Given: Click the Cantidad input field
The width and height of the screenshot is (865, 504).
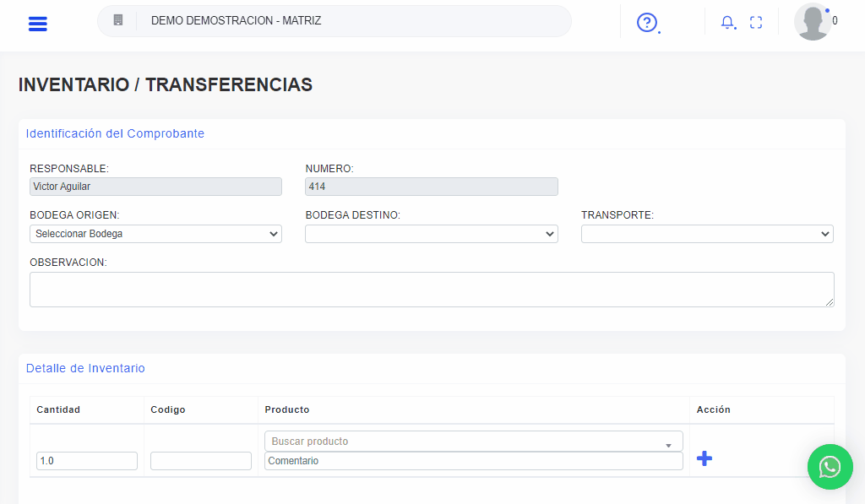Looking at the screenshot, I should (86, 461).
